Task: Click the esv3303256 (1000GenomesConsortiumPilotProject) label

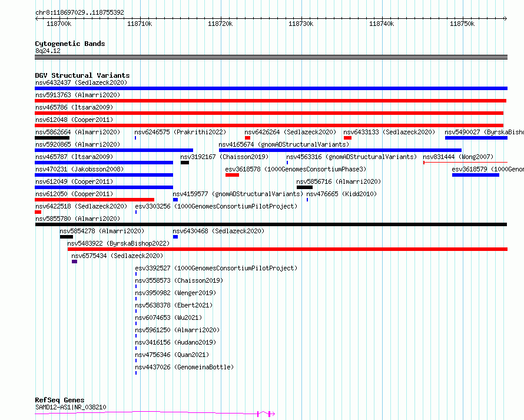Action: pyautogui.click(x=216, y=206)
